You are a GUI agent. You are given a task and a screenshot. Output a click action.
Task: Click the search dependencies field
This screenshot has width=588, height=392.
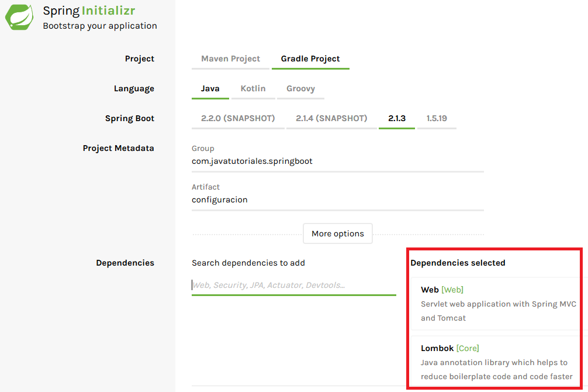tap(292, 285)
